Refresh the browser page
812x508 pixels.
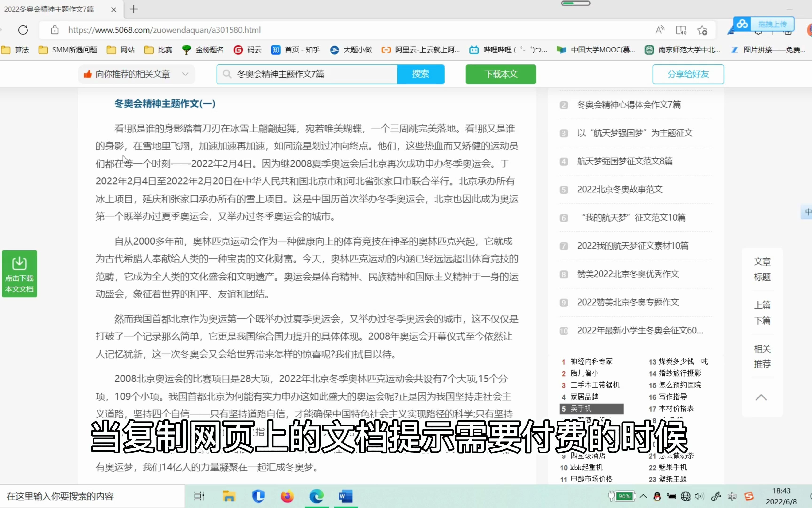tap(23, 30)
